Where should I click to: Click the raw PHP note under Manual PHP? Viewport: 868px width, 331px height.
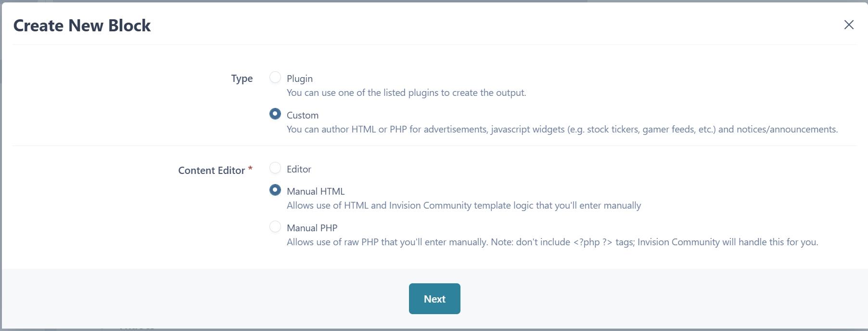pyautogui.click(x=552, y=242)
